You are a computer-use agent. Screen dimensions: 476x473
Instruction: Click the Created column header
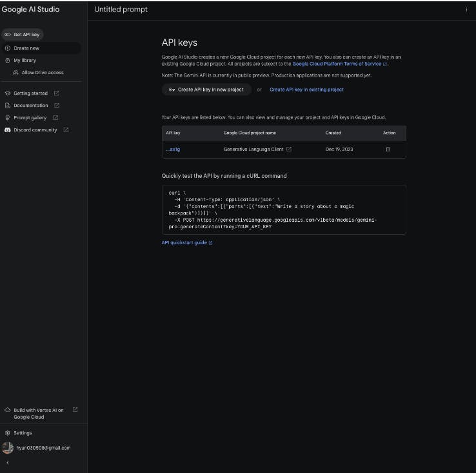(333, 133)
